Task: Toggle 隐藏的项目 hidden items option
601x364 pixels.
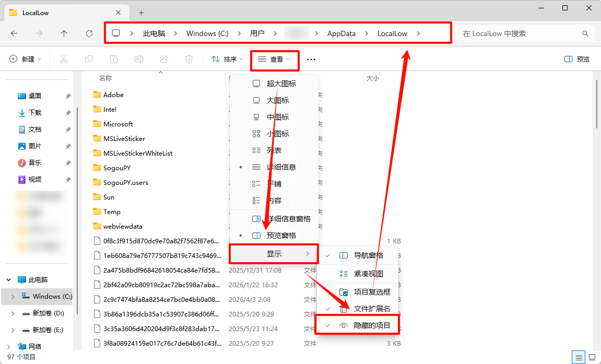Action: coord(372,325)
